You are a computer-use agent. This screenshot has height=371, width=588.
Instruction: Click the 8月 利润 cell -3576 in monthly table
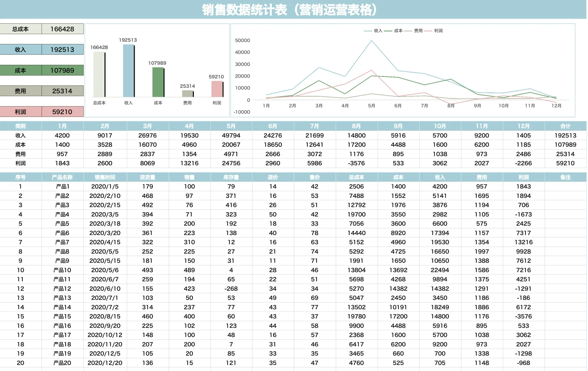click(x=356, y=163)
